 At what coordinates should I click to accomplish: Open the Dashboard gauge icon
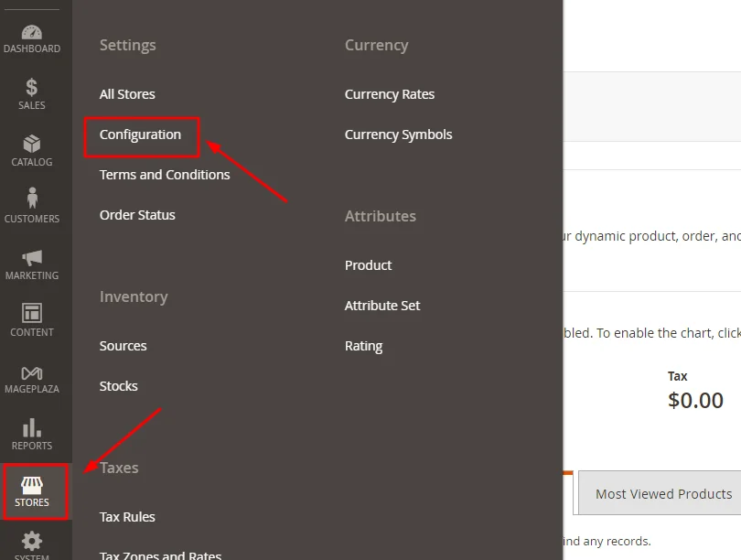32,32
